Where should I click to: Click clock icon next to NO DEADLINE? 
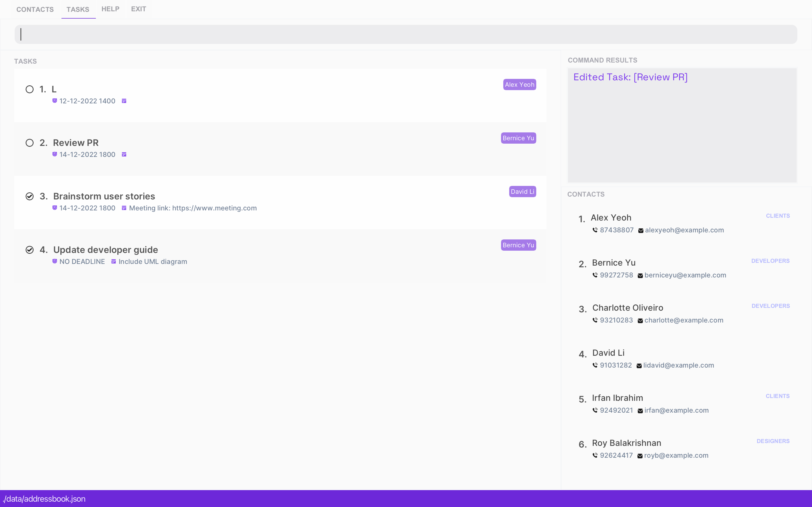click(55, 261)
